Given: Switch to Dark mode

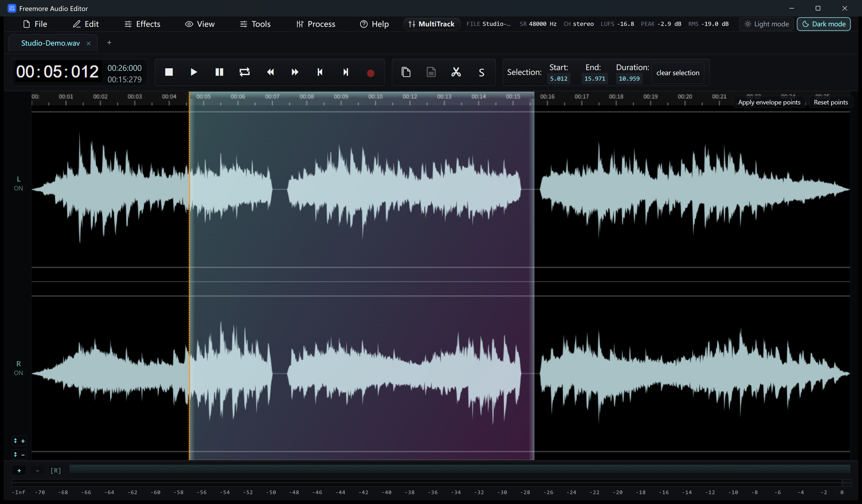Looking at the screenshot, I should 824,24.
